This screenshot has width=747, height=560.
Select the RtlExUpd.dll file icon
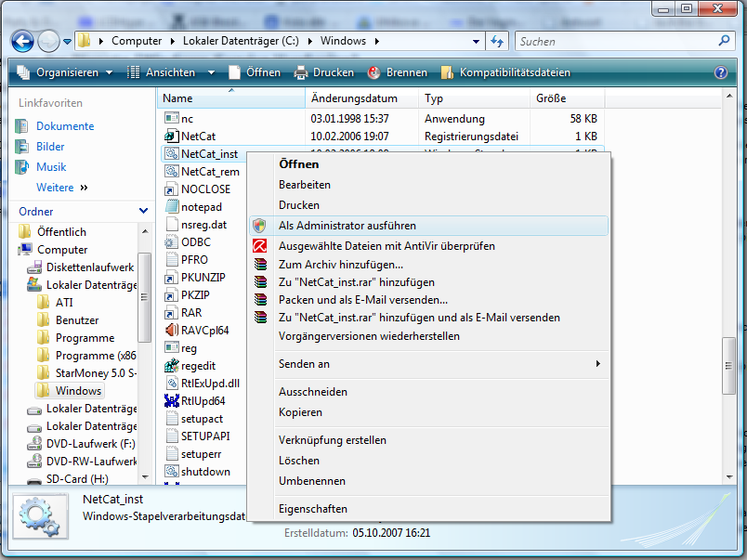[172, 383]
